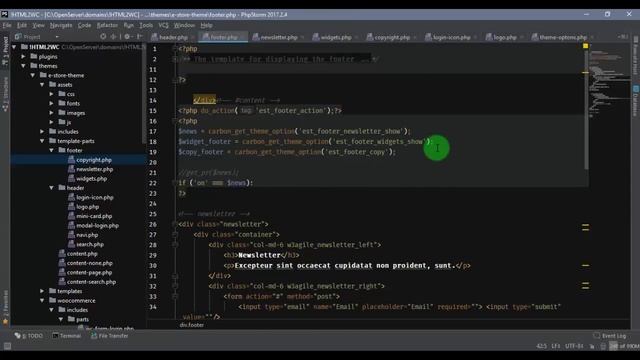Open the Edit menu

point(22,25)
